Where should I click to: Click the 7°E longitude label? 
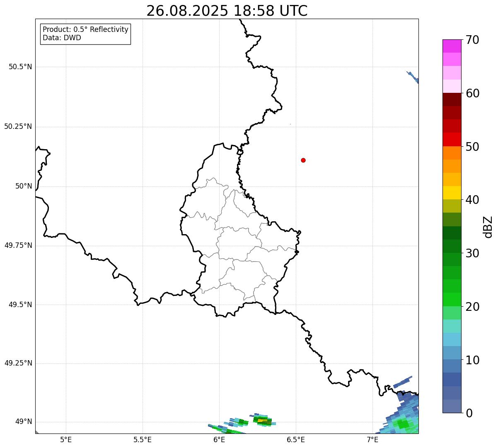coord(372,440)
